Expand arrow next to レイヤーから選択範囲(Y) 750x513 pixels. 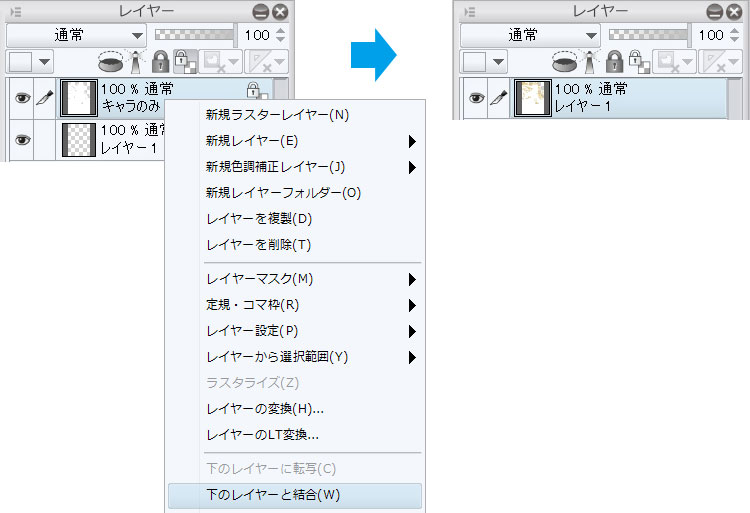click(412, 357)
